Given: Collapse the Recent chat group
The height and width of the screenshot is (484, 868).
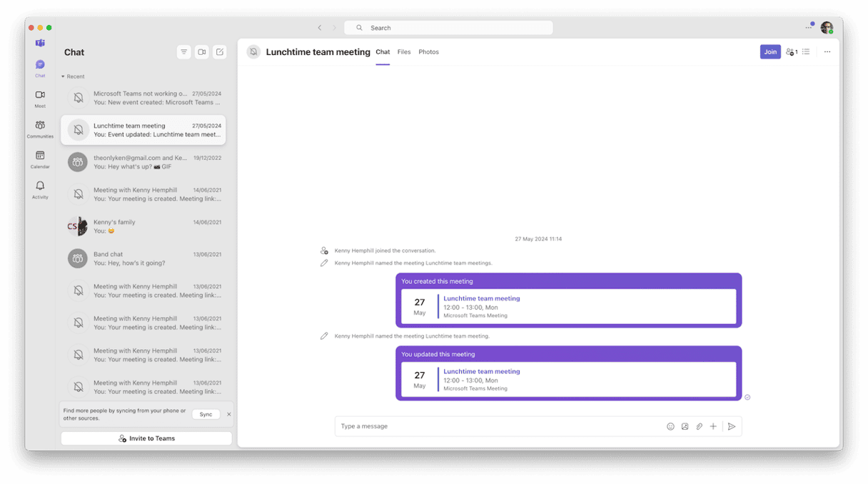Looking at the screenshot, I should coord(73,76).
